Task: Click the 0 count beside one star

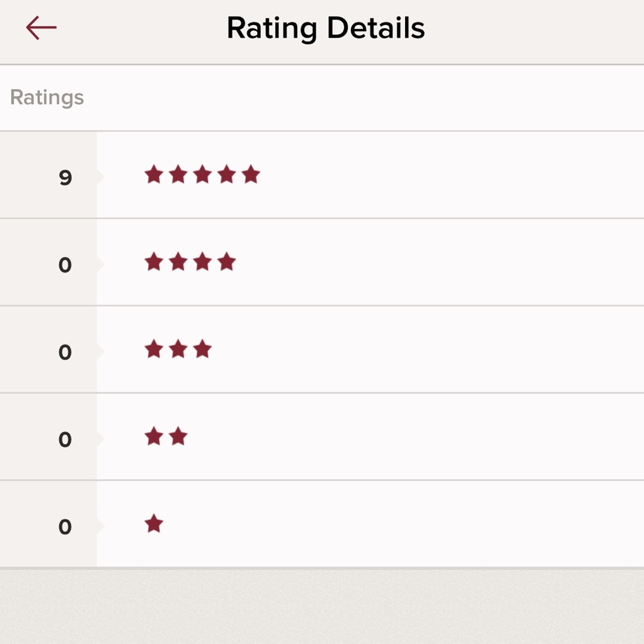Action: 65,527
